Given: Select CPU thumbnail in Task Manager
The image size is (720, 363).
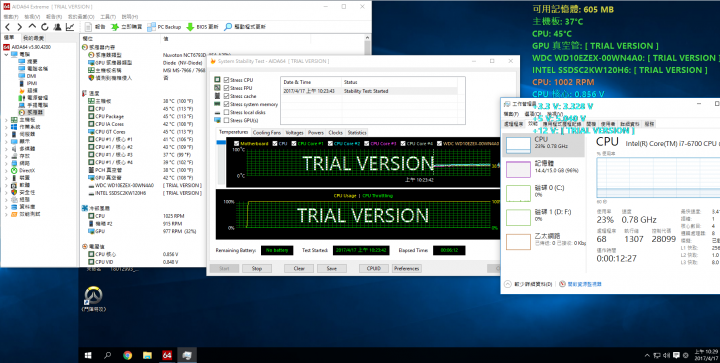Looking at the screenshot, I should [518, 145].
